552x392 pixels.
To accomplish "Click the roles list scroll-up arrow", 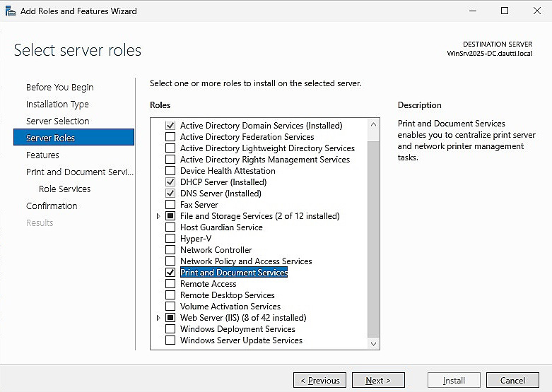I will tap(373, 124).
